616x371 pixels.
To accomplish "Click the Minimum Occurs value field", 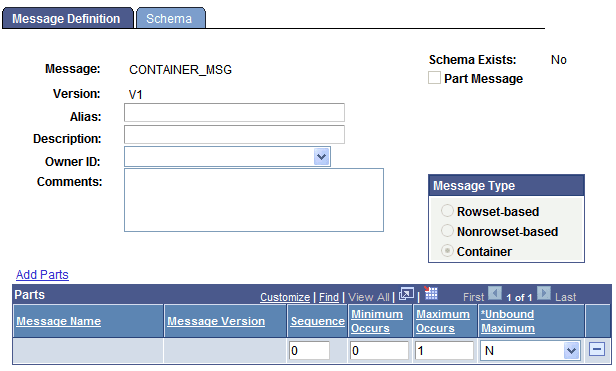I will 379,350.
